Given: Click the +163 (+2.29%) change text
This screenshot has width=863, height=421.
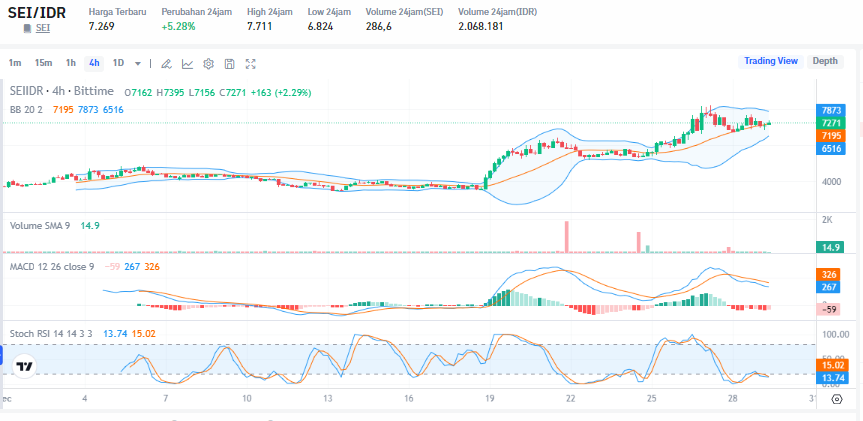Looking at the screenshot, I should click(x=281, y=92).
